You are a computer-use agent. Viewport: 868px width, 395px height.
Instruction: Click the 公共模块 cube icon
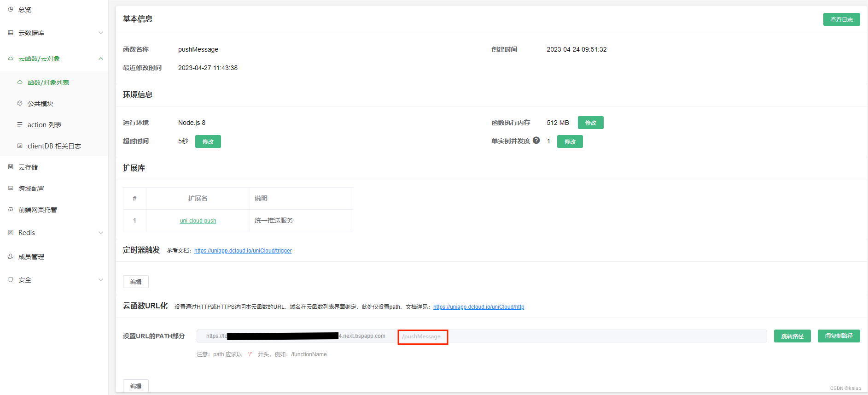(x=20, y=103)
